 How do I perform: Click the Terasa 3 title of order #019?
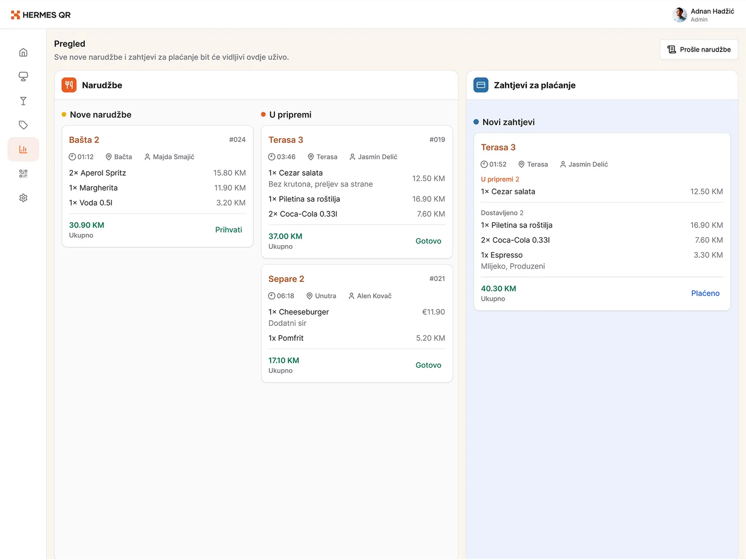(286, 140)
